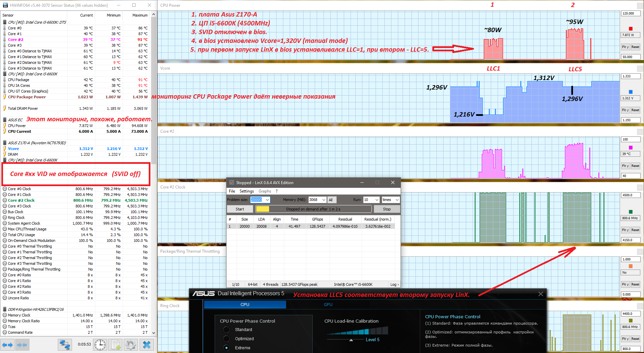Click the lightning icon beside Total DRAM Power
Viewport: 644px width, 353px height.
[5, 108]
